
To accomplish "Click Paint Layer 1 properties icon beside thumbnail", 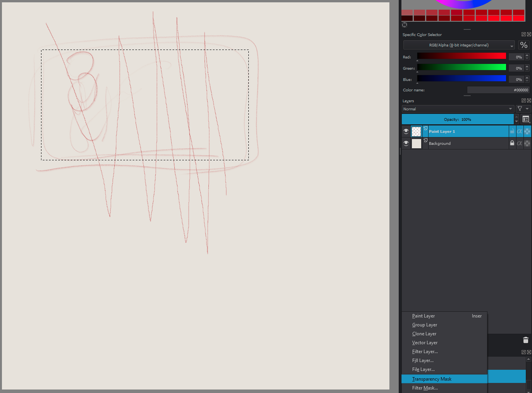I will pos(425,128).
